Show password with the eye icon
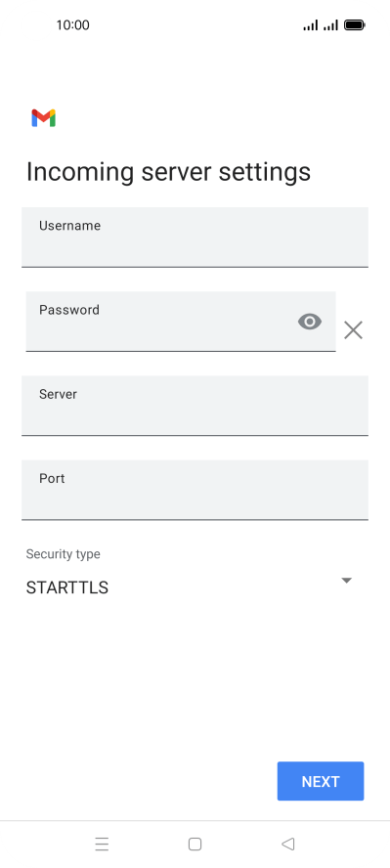390x868 pixels. point(310,322)
